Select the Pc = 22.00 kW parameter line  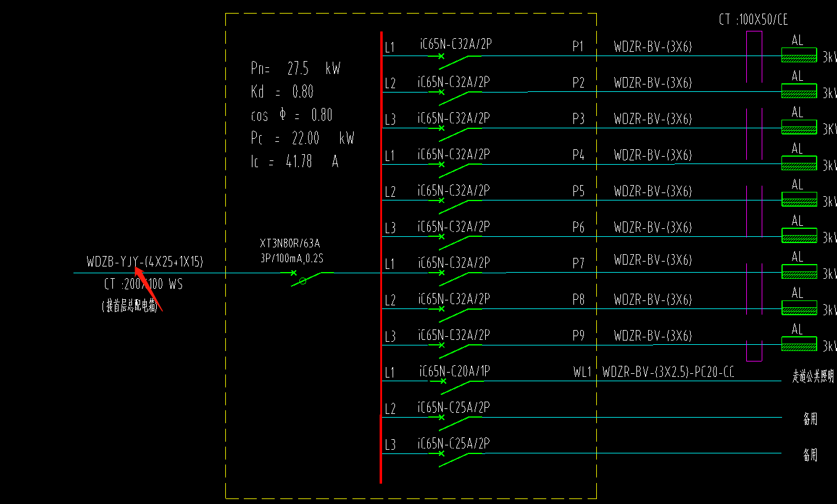click(302, 138)
